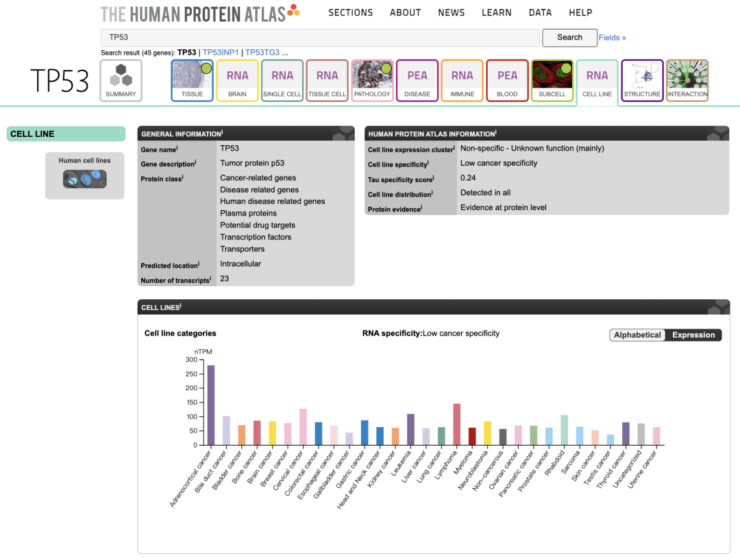Image resolution: width=740 pixels, height=560 pixels.
Task: Click the Neuroblastoma bar
Action: [x=488, y=433]
